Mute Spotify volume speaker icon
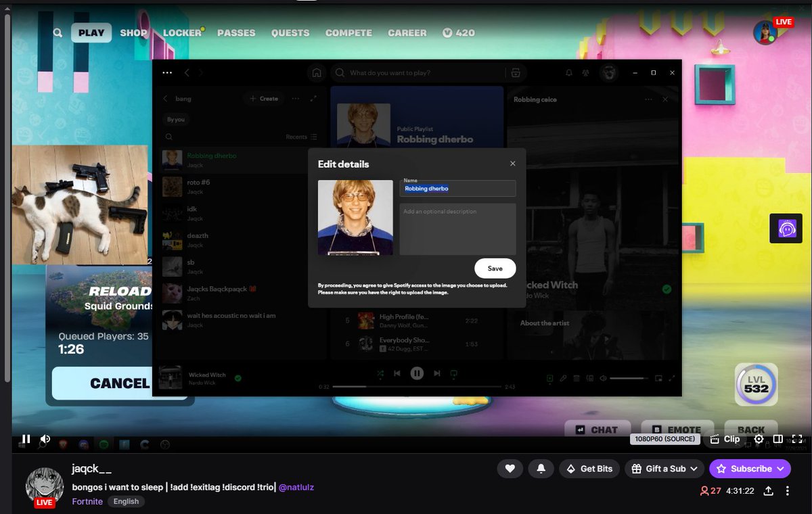The image size is (812, 514). [603, 379]
